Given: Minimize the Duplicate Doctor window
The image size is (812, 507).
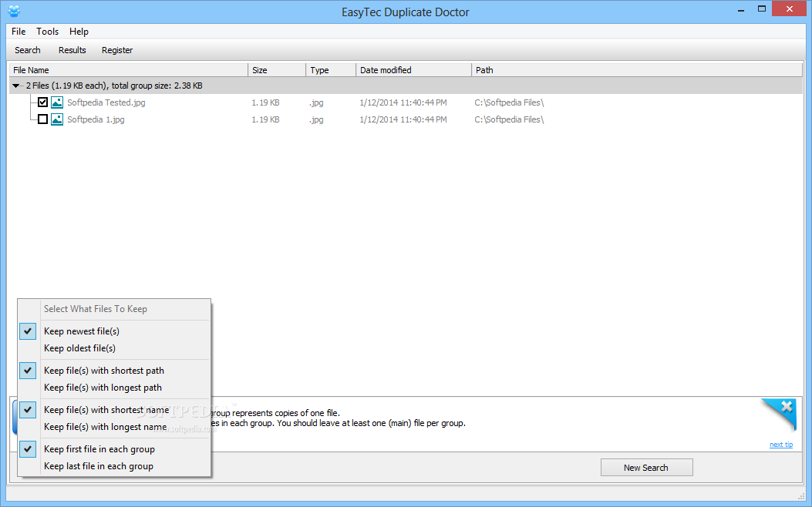Looking at the screenshot, I should [x=741, y=9].
